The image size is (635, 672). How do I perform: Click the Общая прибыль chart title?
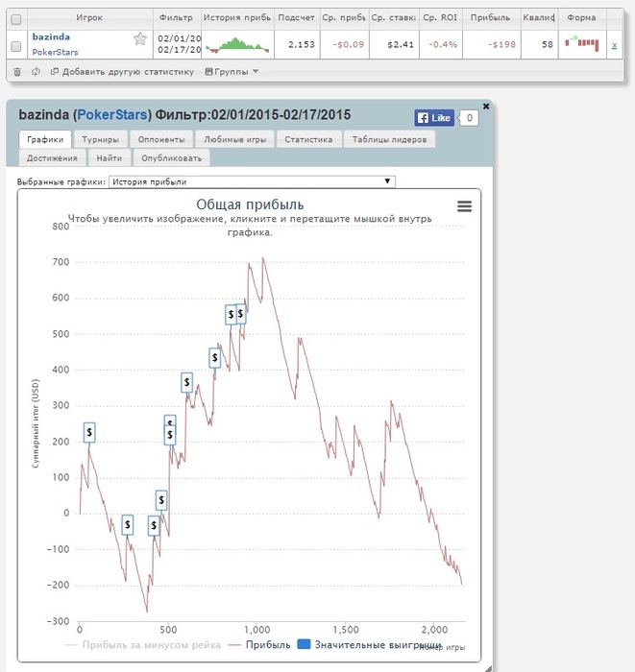tap(250, 204)
